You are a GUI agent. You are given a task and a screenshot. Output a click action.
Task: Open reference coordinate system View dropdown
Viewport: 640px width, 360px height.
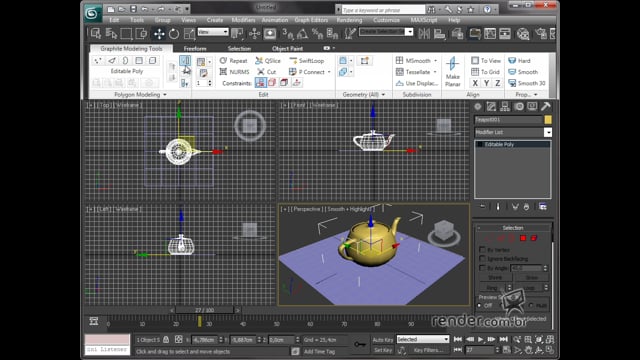213,32
